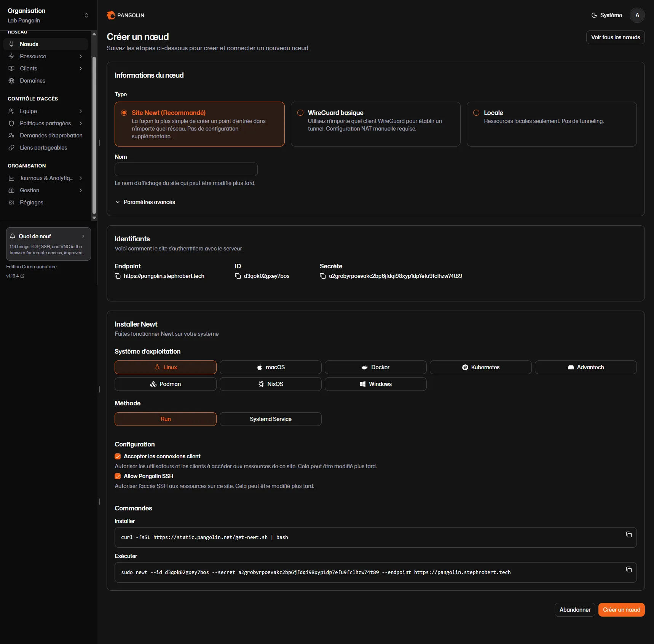Copy the Secrète value with its copy icon

point(323,276)
